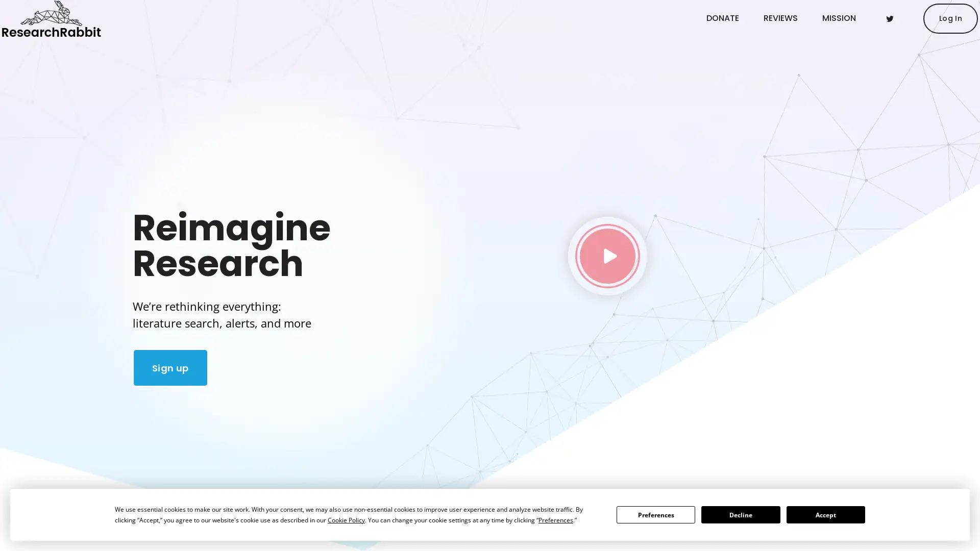Decline non-essential cookies option
The image size is (980, 551).
pos(740,514)
